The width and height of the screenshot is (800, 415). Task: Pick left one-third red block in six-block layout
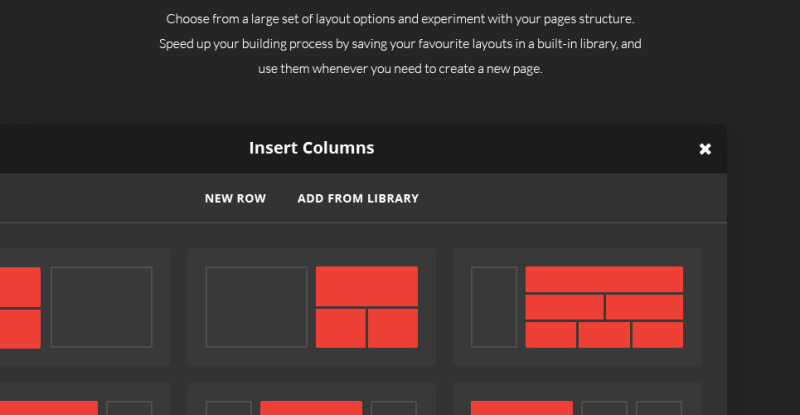tap(551, 335)
